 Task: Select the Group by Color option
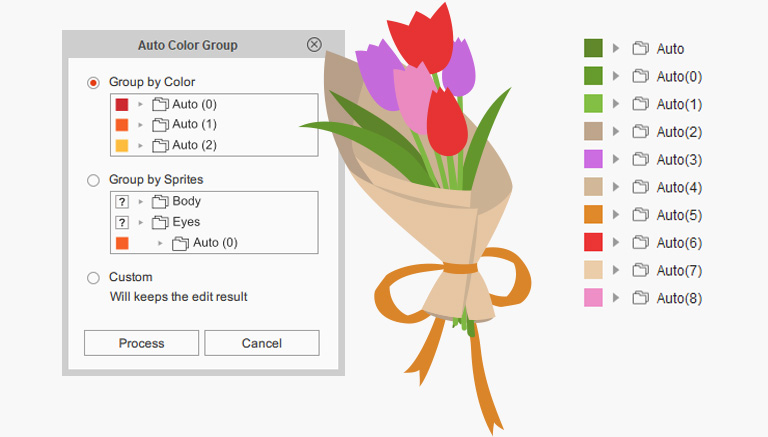(94, 82)
